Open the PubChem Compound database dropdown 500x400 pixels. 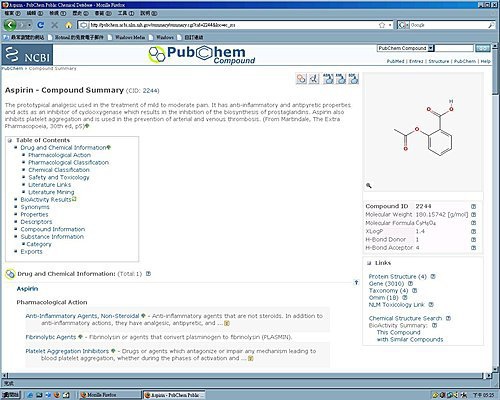pos(431,48)
